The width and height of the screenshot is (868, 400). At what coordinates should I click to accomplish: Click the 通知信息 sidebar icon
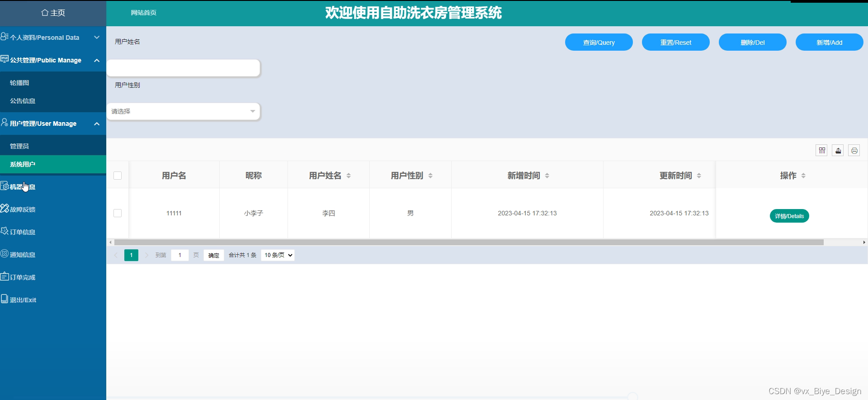5,253
